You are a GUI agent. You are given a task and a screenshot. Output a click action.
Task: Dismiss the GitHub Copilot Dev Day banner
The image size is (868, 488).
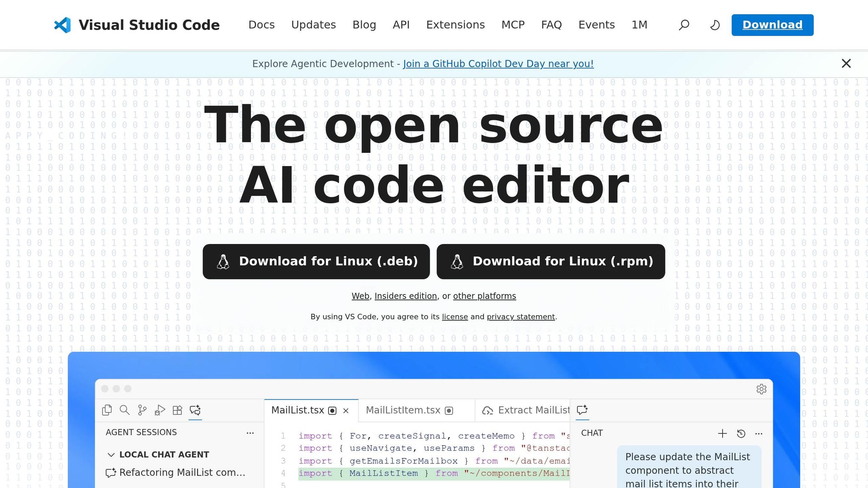point(846,64)
